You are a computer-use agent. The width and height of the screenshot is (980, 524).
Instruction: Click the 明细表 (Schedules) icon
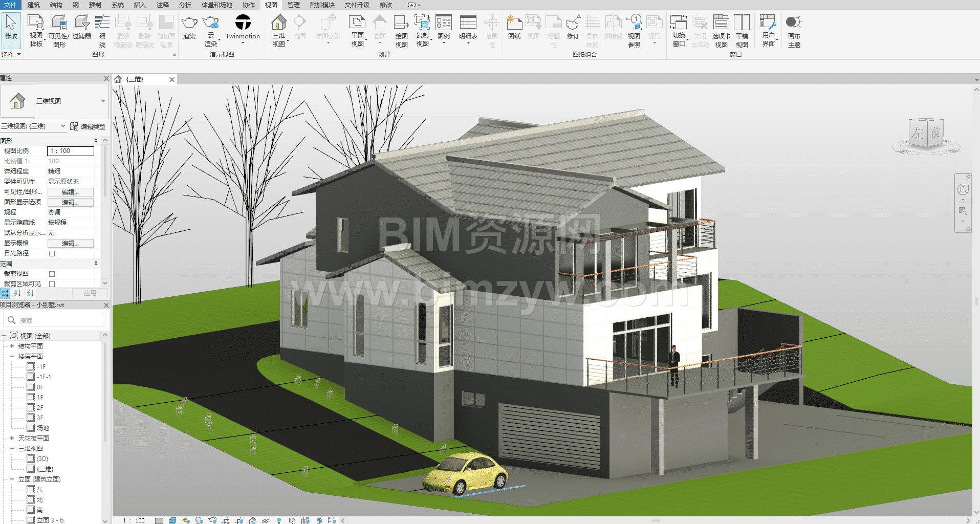coord(468,23)
